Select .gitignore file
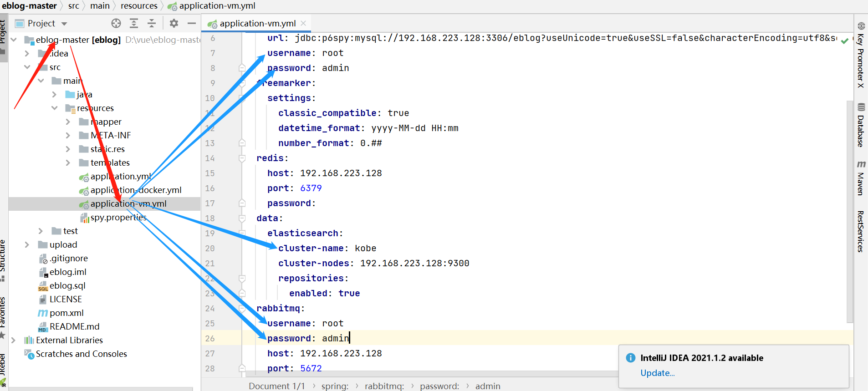Image resolution: width=868 pixels, height=391 pixels. (68, 258)
